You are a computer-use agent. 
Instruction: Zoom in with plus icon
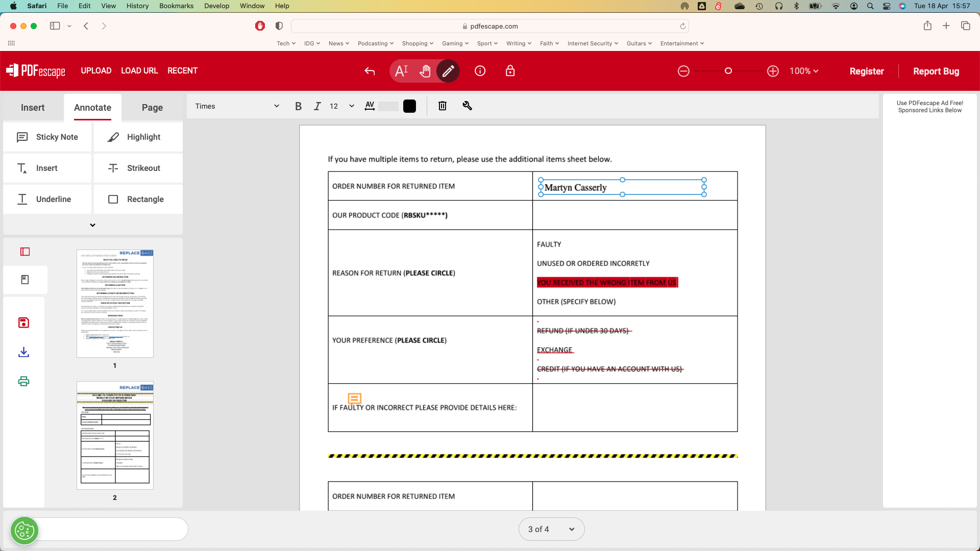tap(773, 71)
